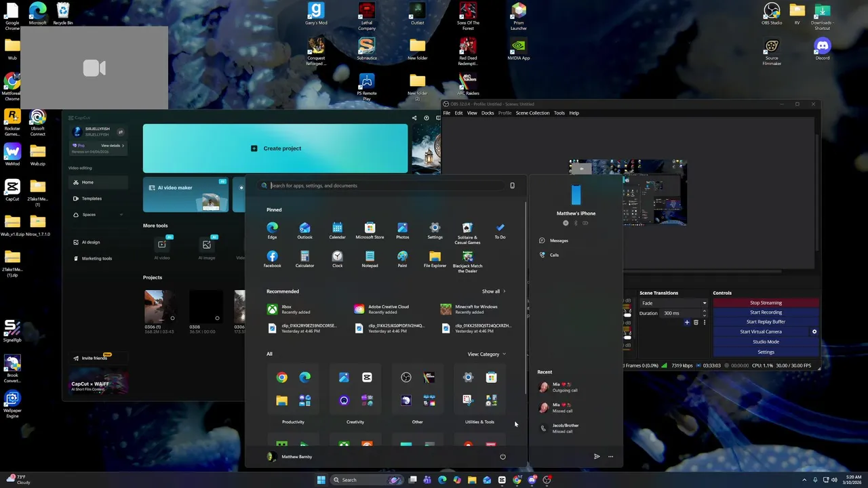Open Calls in Matthew's iPhone panel
Viewport: 868px width, 488px height.
coord(549,255)
